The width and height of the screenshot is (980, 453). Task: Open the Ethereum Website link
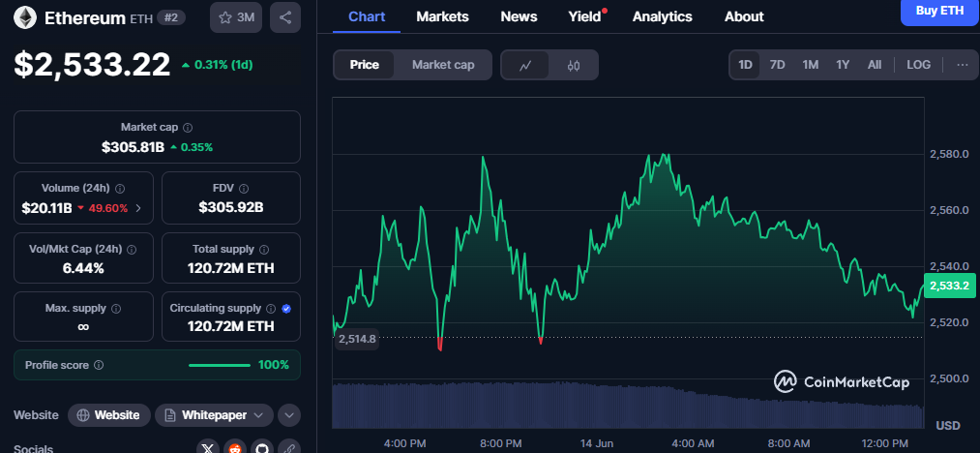pos(109,415)
